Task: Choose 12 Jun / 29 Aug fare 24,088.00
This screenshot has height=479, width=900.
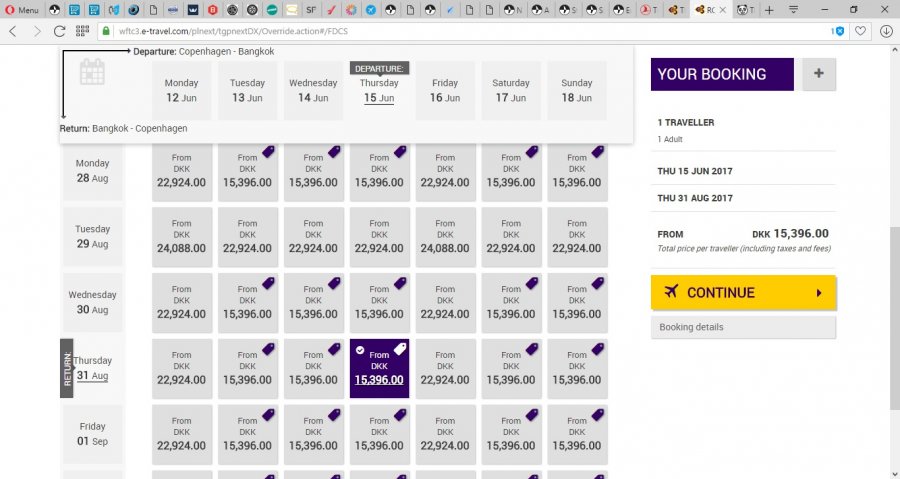Action: pyautogui.click(x=181, y=236)
